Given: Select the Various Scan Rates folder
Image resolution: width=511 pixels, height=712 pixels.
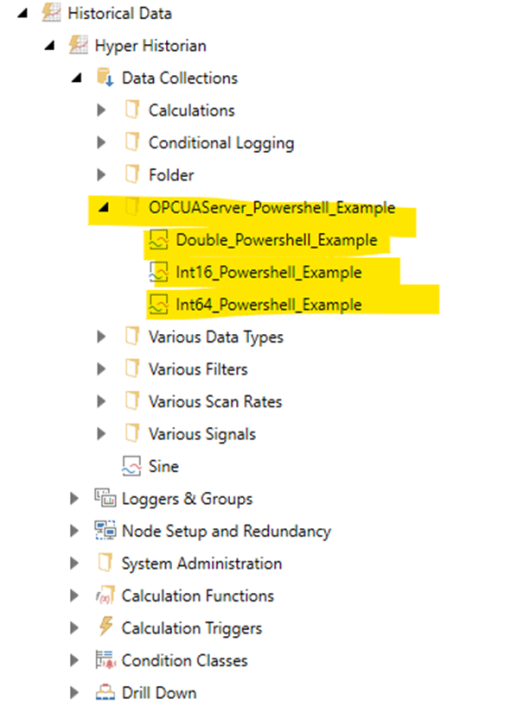Looking at the screenshot, I should click(215, 402).
